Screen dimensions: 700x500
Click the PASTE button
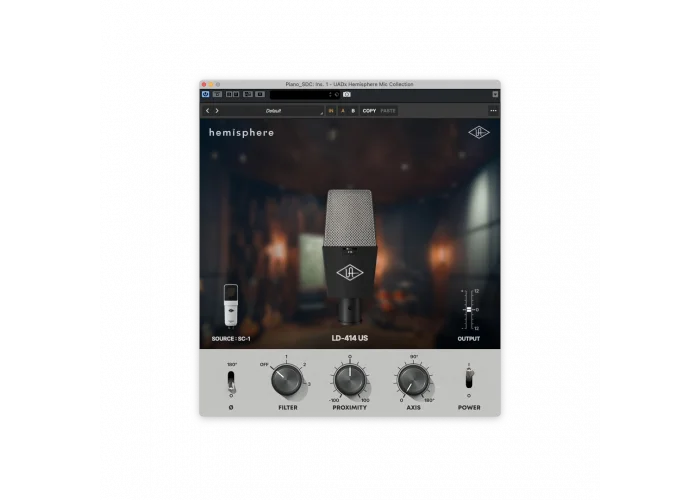388,111
